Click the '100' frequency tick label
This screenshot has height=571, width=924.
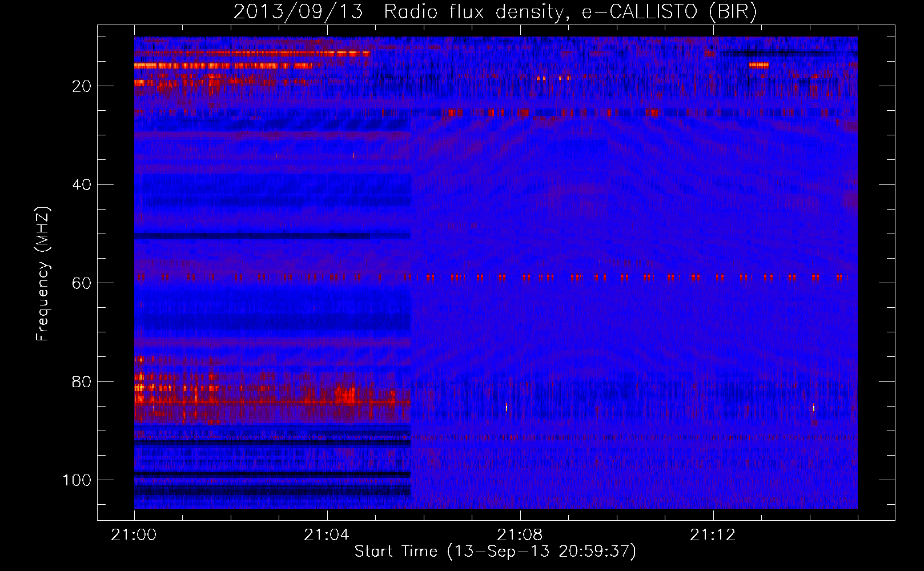pyautogui.click(x=77, y=480)
